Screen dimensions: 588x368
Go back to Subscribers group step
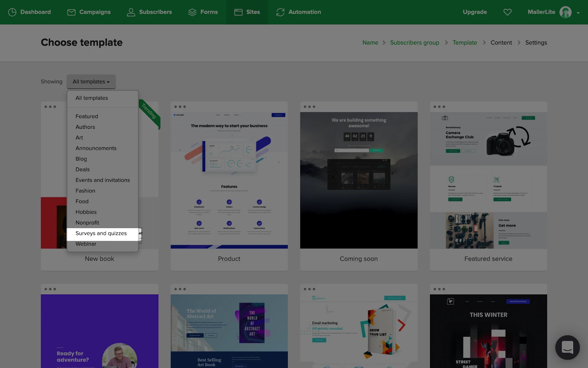click(x=415, y=43)
